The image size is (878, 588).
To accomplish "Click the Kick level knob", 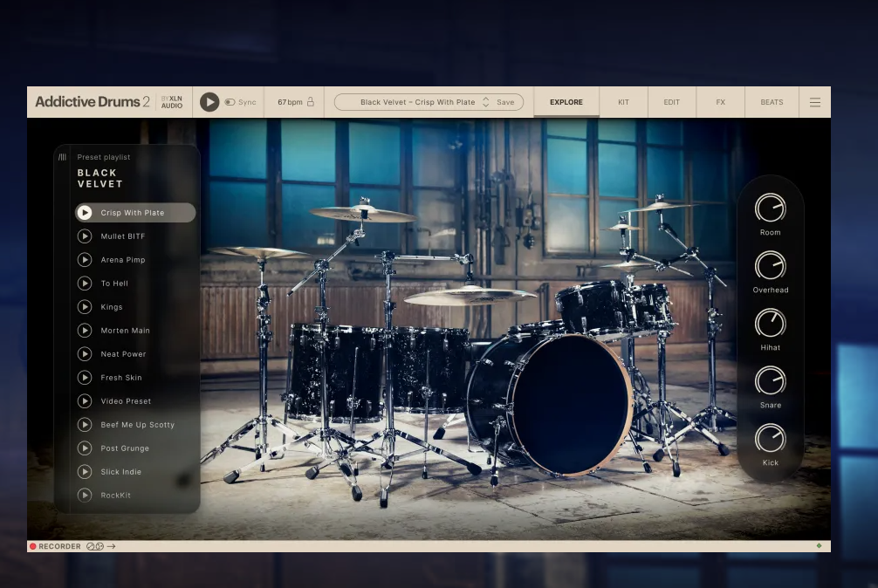I will [770, 439].
